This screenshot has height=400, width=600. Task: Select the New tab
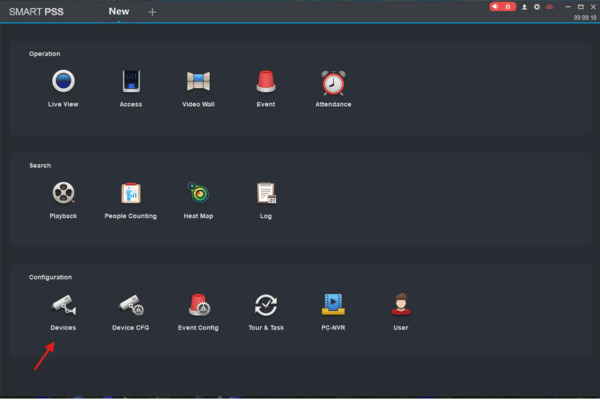[119, 11]
